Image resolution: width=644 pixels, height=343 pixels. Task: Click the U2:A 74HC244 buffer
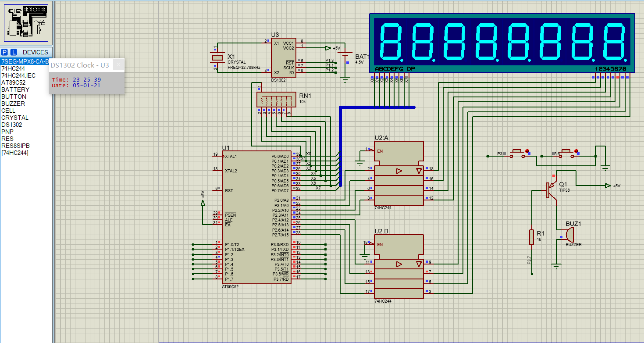pyautogui.click(x=398, y=173)
